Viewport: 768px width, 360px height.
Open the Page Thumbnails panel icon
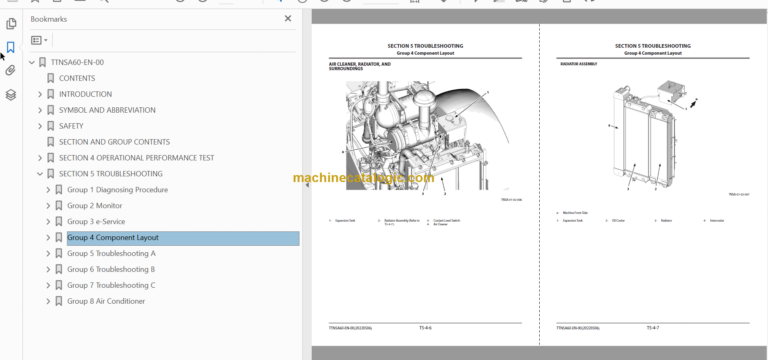click(x=11, y=24)
